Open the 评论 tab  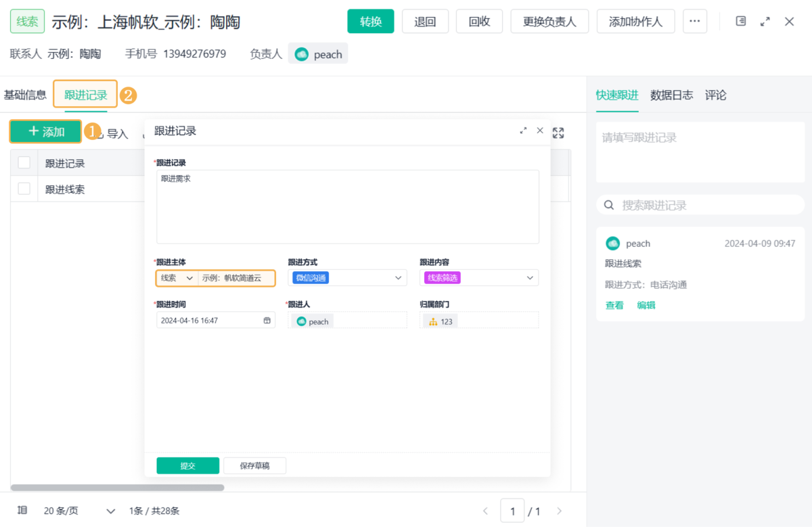tap(716, 95)
